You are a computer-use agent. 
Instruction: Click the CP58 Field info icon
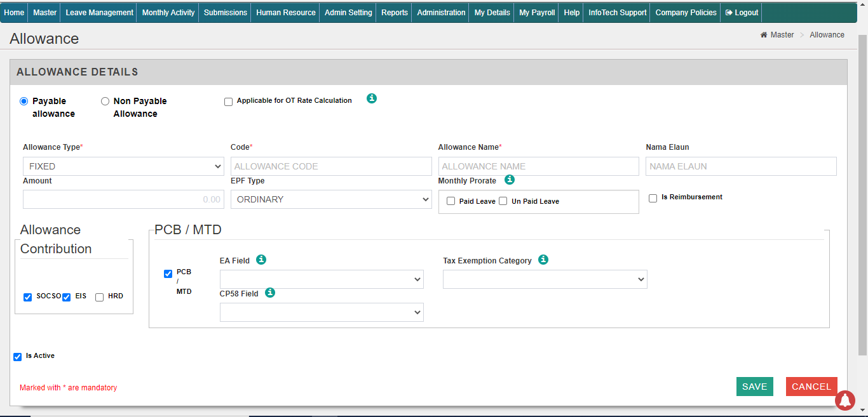click(270, 293)
